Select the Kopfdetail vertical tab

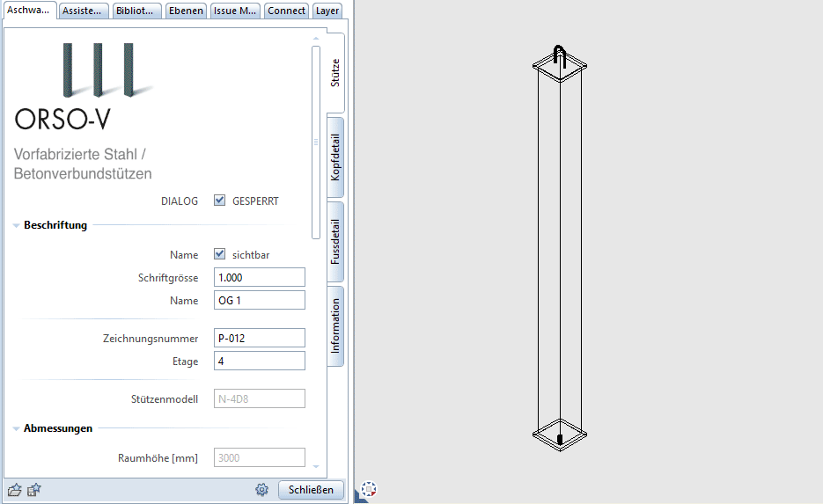[334, 157]
